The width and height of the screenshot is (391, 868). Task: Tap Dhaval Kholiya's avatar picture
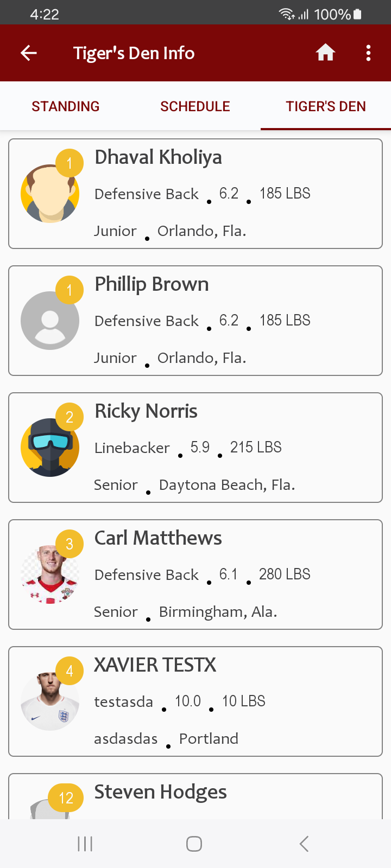point(49,194)
